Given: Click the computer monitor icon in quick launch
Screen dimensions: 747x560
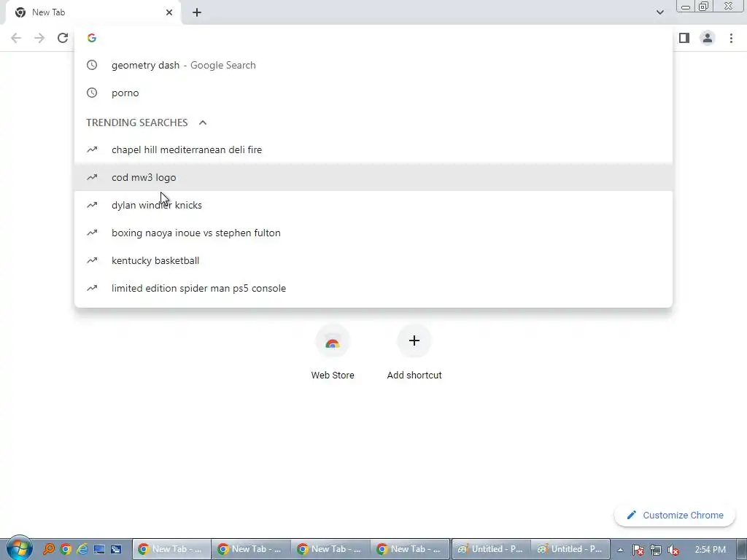Looking at the screenshot, I should pos(99,549).
